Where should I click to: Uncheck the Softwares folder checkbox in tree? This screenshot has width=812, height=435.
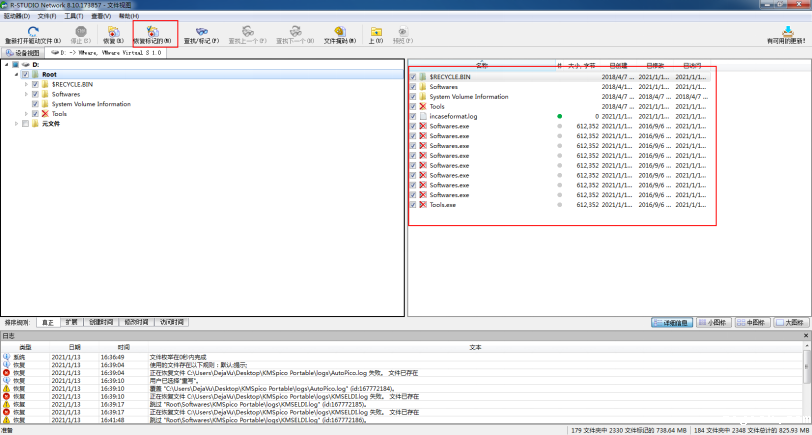[36, 94]
